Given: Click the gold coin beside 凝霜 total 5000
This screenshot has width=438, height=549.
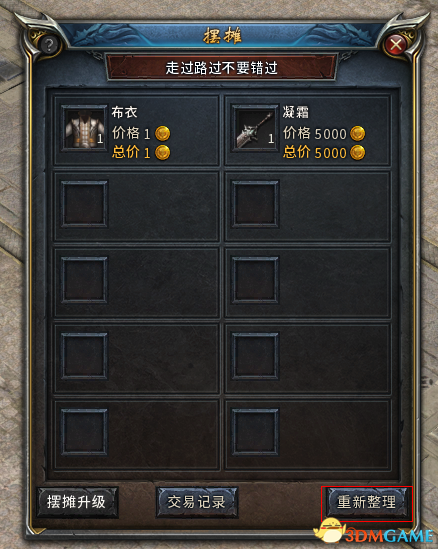Looking at the screenshot, I should pos(357,153).
